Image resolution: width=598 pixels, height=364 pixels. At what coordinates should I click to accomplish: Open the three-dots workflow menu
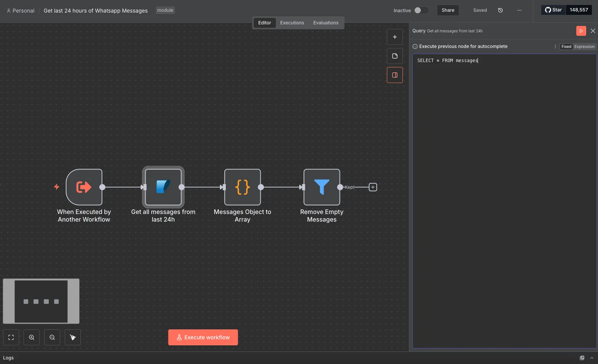coord(519,10)
